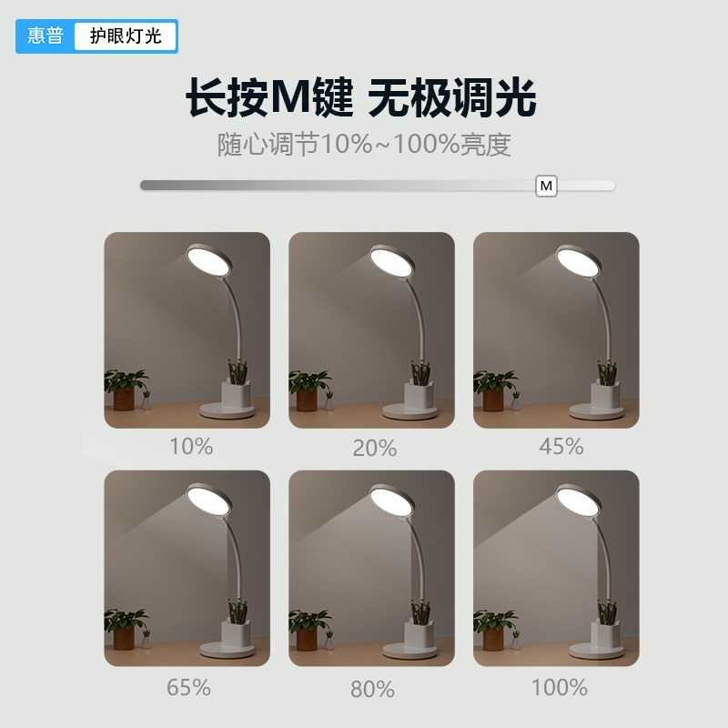Open the 80% brightness lamp thumbnail
This screenshot has width=728, height=728.
coord(371,568)
